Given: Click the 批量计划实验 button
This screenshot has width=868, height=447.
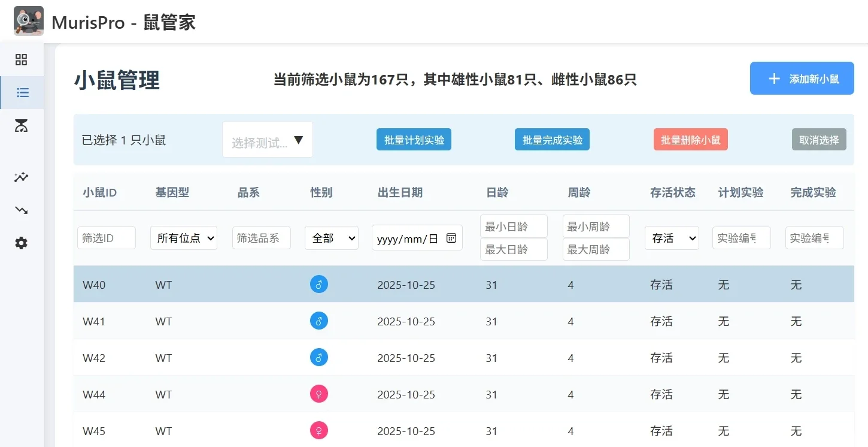Looking at the screenshot, I should pos(414,139).
